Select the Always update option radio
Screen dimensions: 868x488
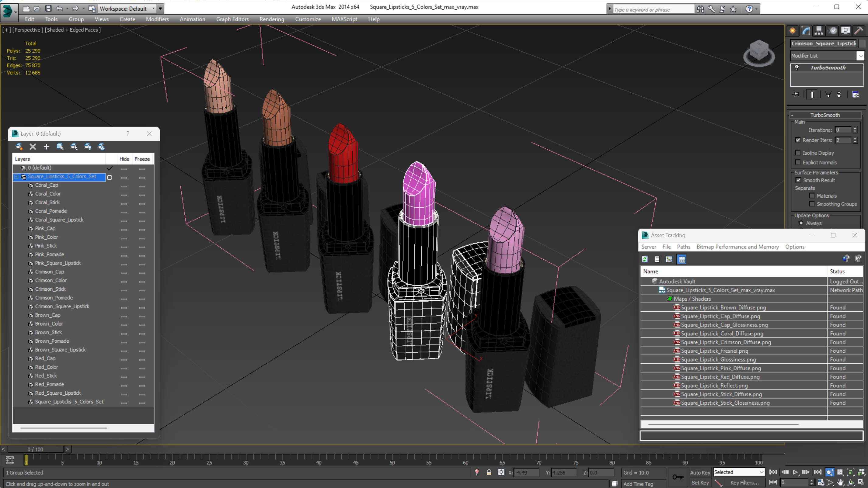point(801,223)
